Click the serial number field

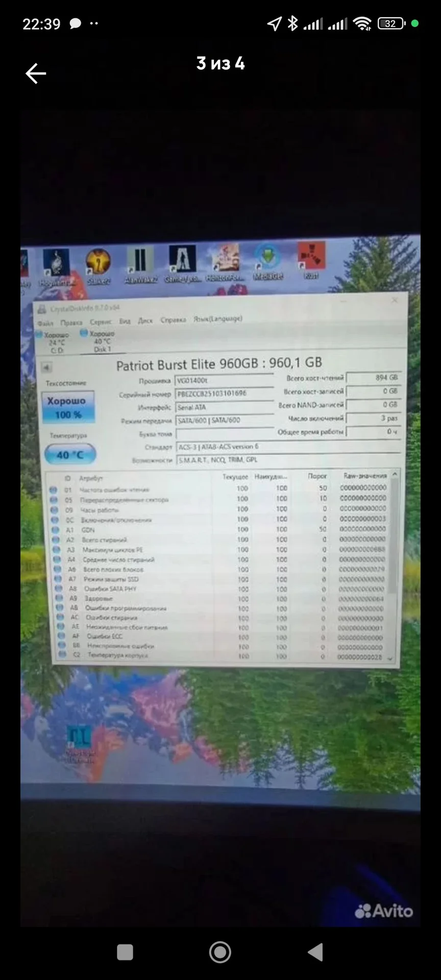(225, 394)
